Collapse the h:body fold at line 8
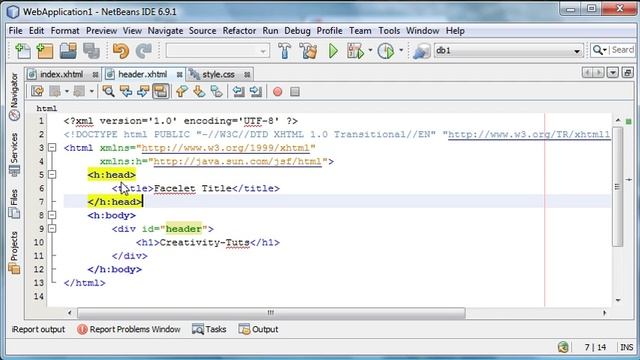Image resolution: width=640 pixels, height=360 pixels. (52, 215)
